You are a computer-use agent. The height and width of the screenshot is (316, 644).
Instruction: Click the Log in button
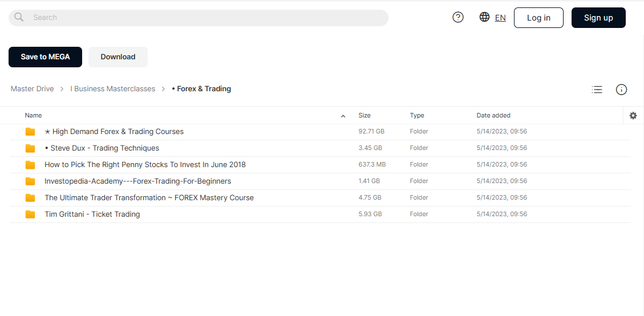tap(538, 18)
